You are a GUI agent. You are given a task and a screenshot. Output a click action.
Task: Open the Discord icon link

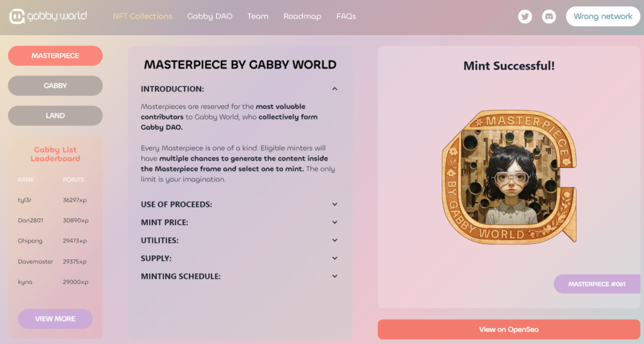(549, 17)
